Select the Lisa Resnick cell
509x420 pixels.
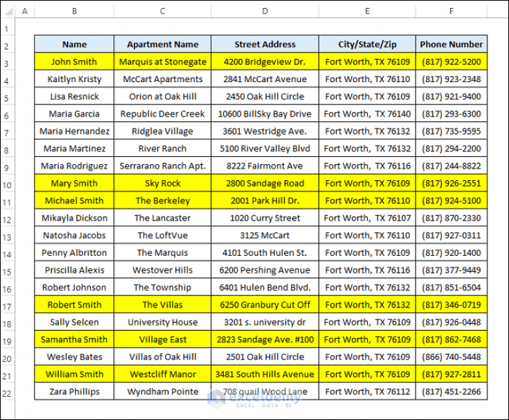click(x=74, y=97)
